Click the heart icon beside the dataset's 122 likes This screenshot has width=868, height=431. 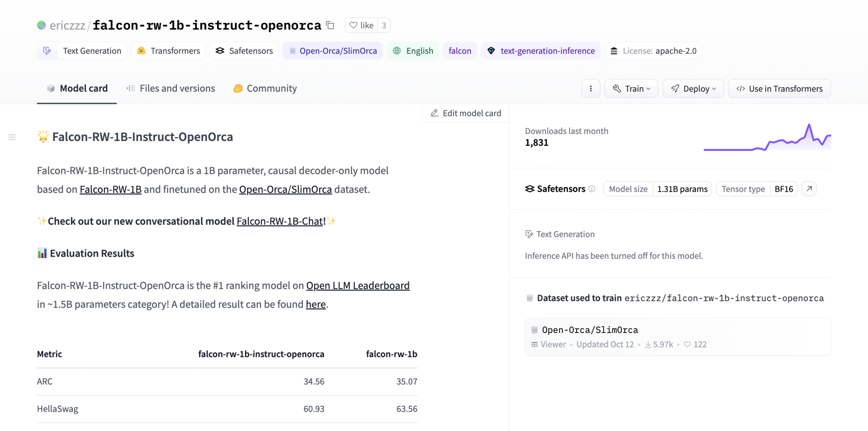click(687, 344)
